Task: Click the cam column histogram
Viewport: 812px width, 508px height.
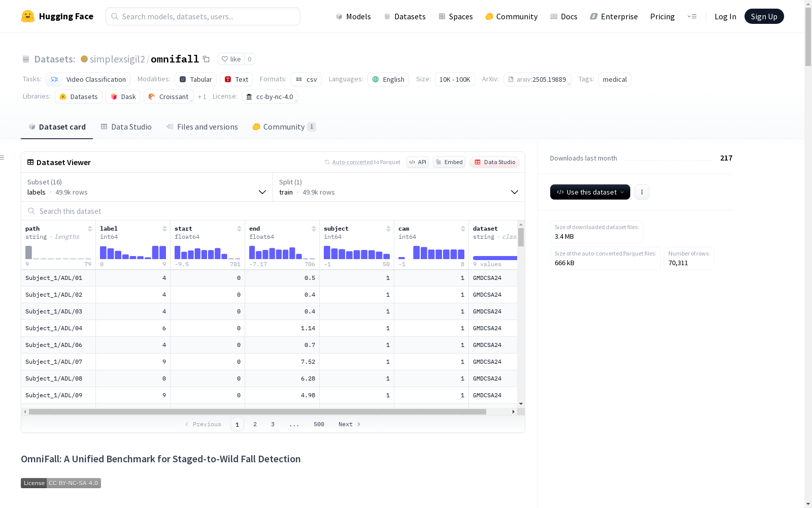Action: (431, 252)
